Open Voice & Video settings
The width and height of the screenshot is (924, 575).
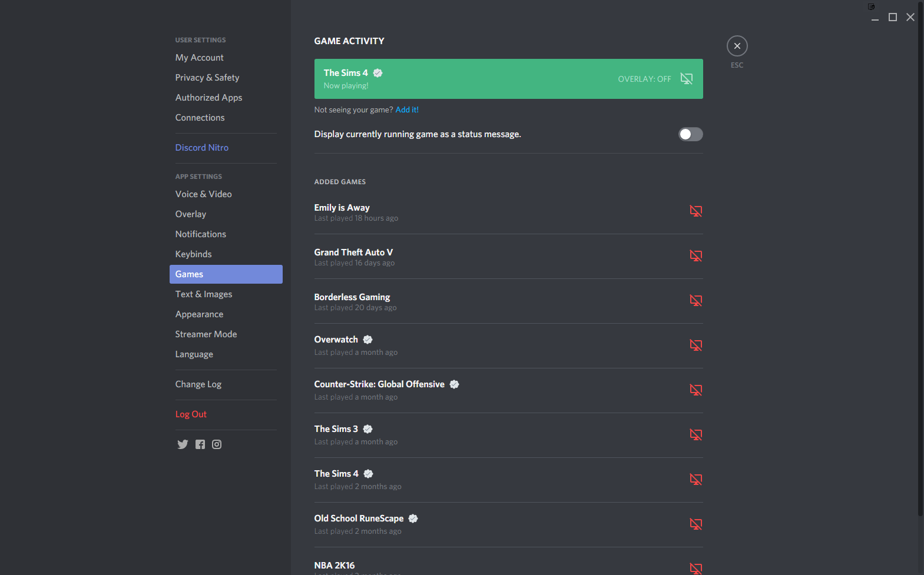tap(203, 194)
